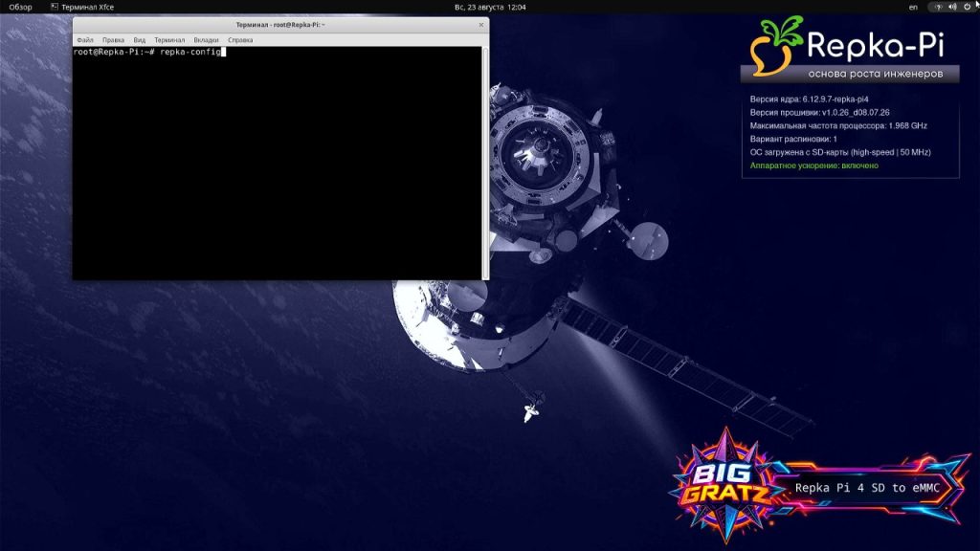This screenshot has height=551, width=980.
Task: Click the terminal's vertical scrollbar
Action: click(x=485, y=163)
